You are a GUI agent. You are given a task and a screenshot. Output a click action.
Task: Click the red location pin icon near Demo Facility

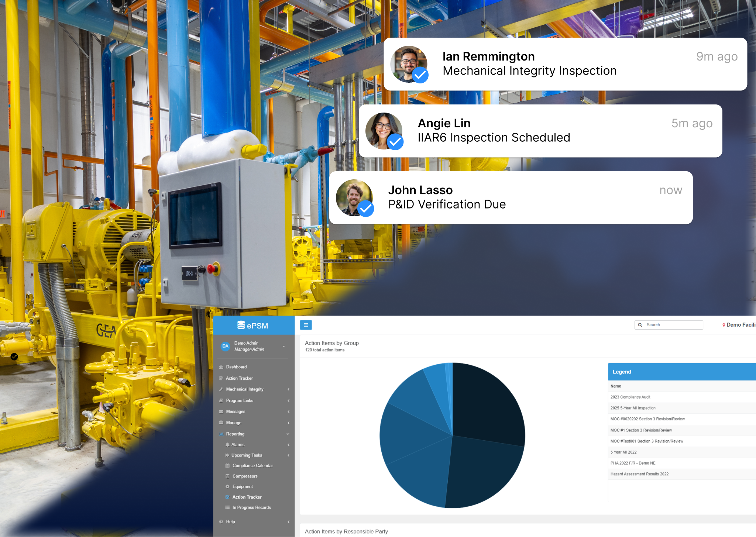click(724, 325)
